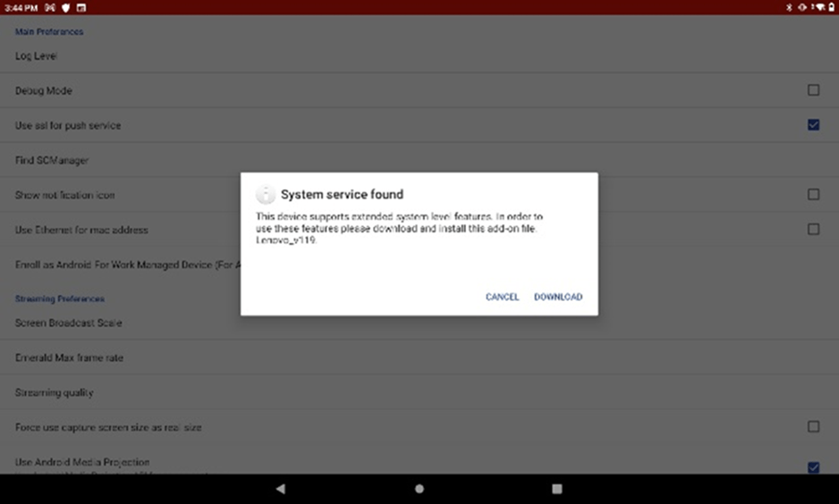The height and width of the screenshot is (504, 839).
Task: Select Emerald Max frame rate setting
Action: [70, 357]
